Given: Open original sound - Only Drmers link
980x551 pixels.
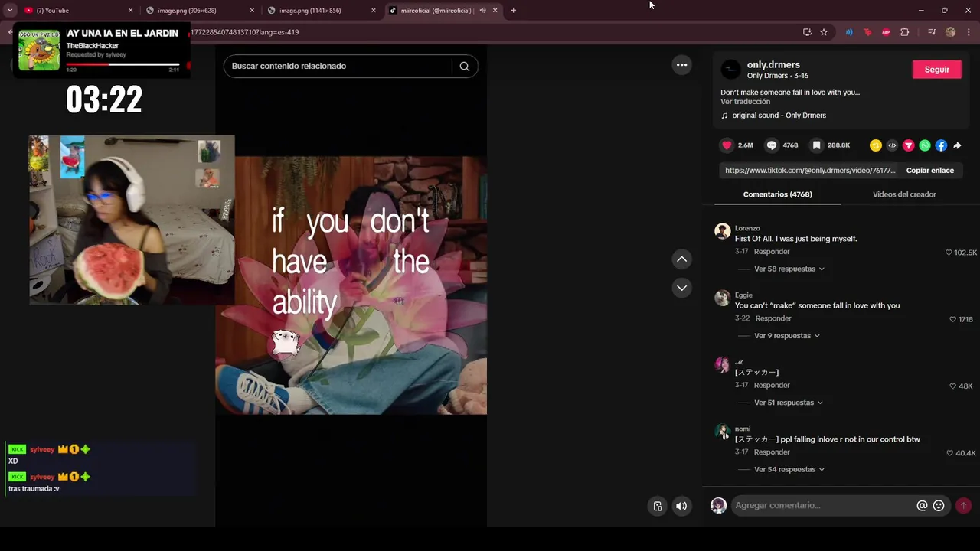Looking at the screenshot, I should [779, 116].
